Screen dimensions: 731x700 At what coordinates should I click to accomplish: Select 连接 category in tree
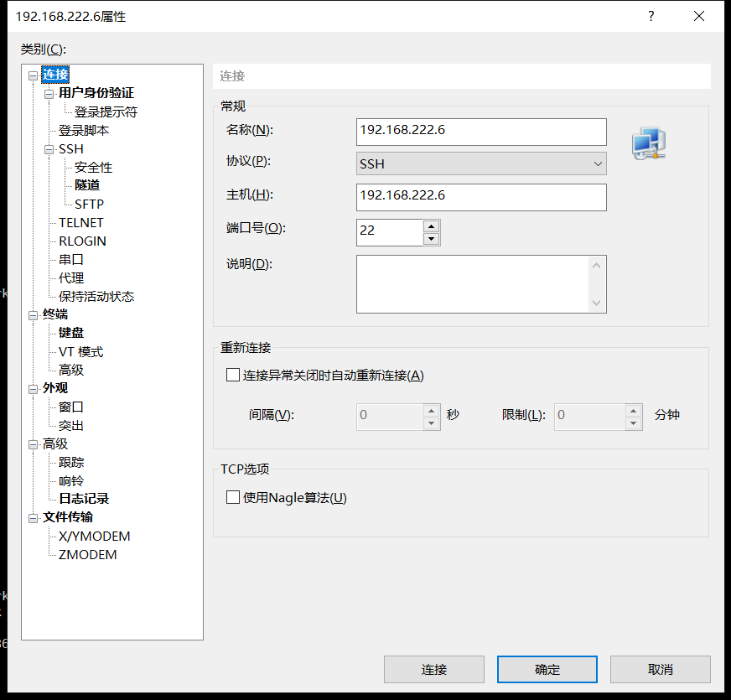(x=55, y=75)
